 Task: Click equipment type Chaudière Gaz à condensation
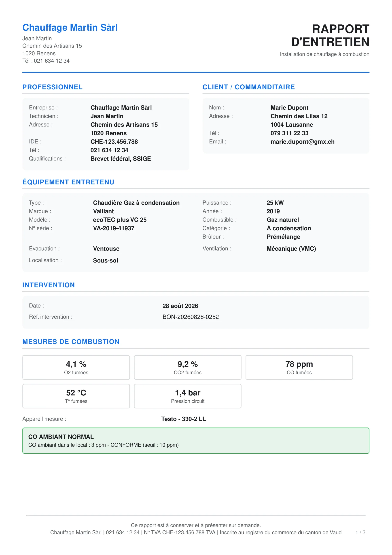click(x=136, y=203)
